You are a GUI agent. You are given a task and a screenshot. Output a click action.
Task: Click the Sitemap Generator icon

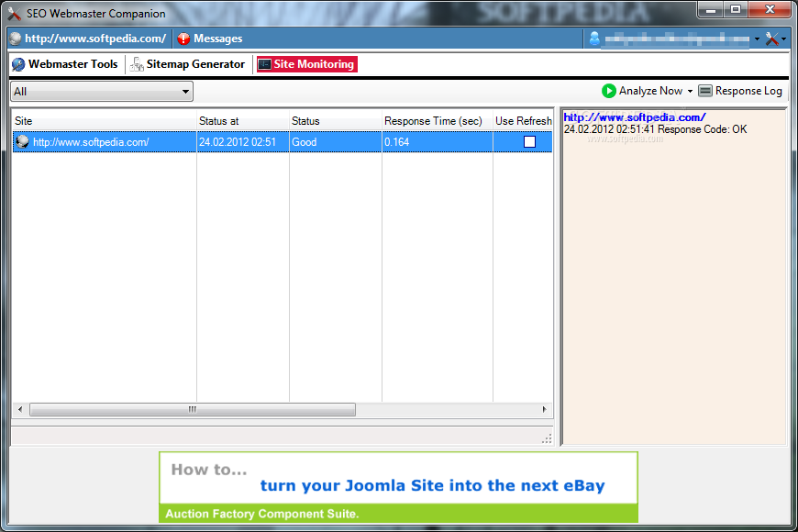[x=137, y=64]
